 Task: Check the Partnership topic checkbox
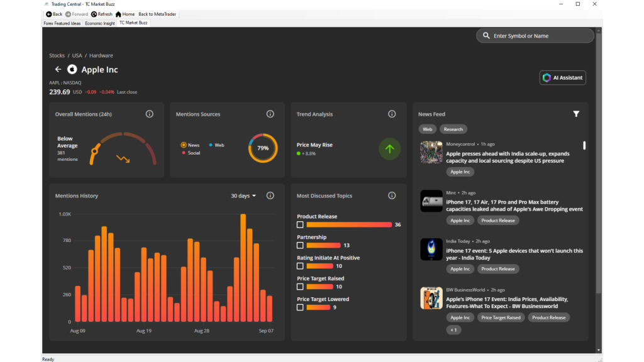pyautogui.click(x=300, y=245)
